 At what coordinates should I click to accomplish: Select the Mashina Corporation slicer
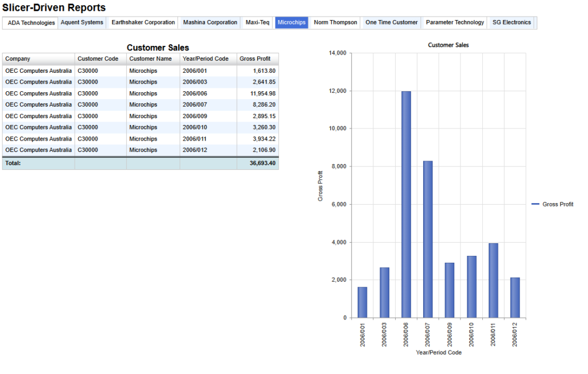(210, 22)
